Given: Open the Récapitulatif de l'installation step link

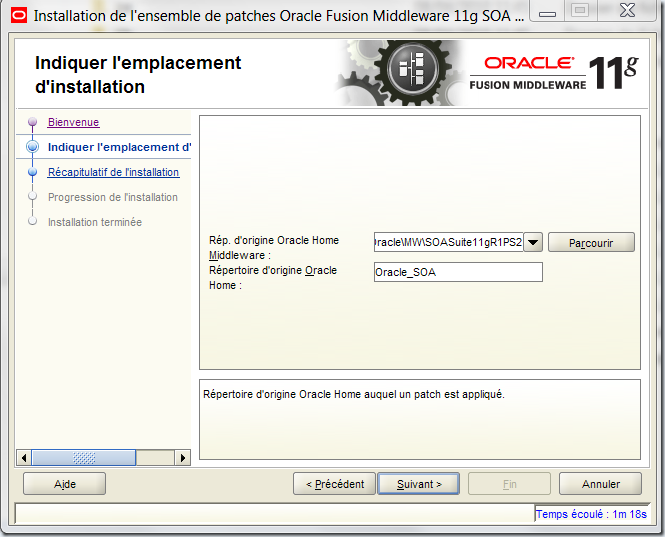Looking at the screenshot, I should (113, 172).
